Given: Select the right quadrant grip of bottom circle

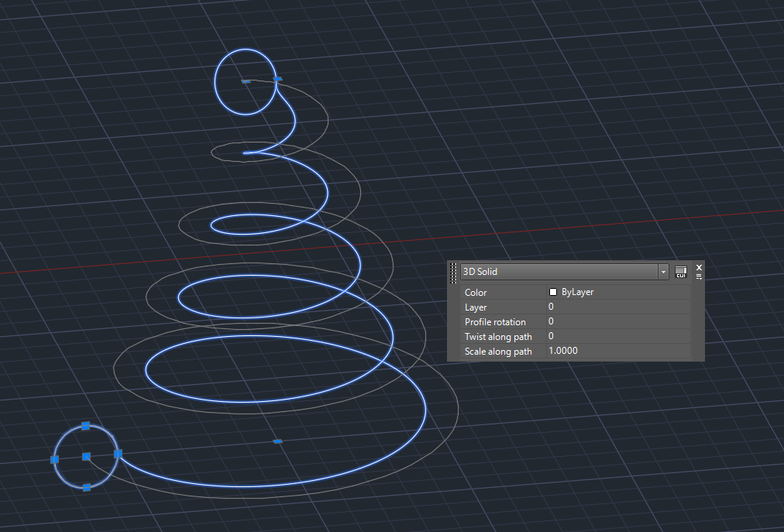Looking at the screenshot, I should click(118, 454).
